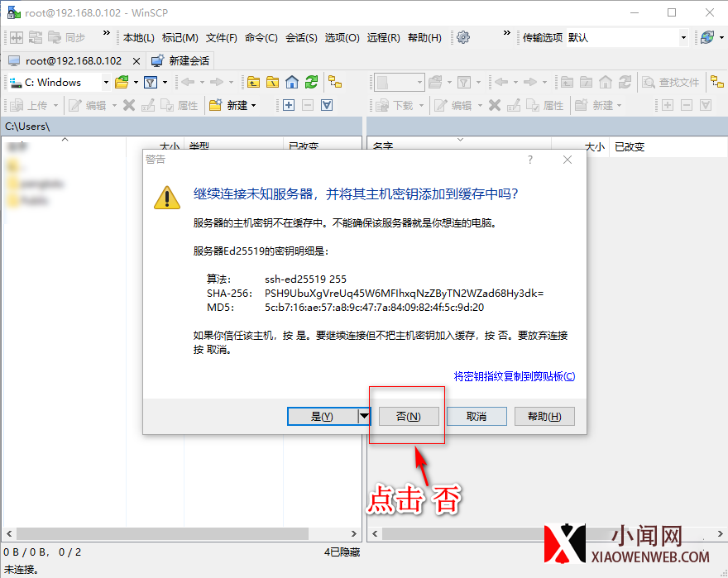Image resolution: width=728 pixels, height=578 pixels.
Task: Click the local filter icon
Action: point(151,82)
